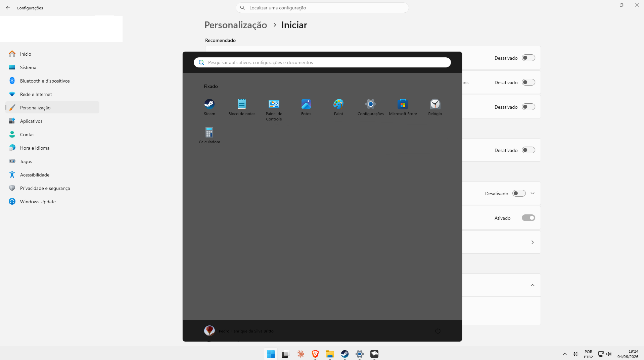Click the Start menu power icon
Image resolution: width=644 pixels, height=360 pixels.
click(438, 331)
